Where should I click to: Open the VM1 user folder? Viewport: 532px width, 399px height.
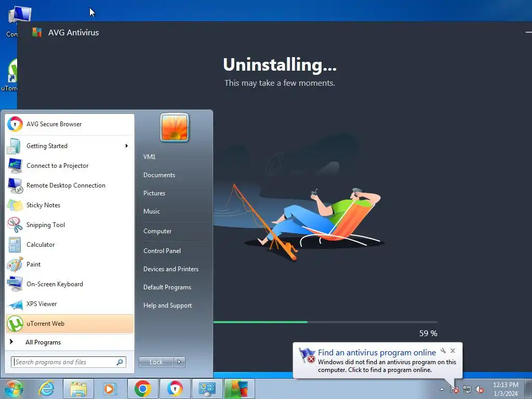pyautogui.click(x=149, y=157)
